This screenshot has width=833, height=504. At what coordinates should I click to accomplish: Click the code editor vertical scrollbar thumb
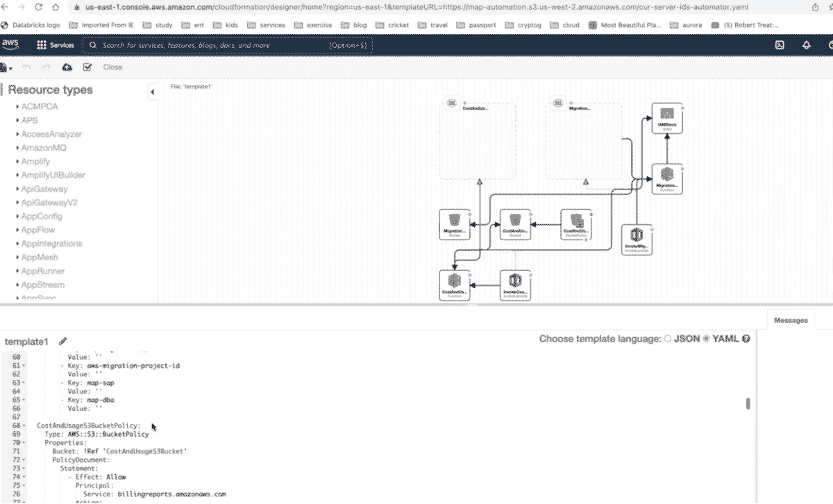tap(748, 403)
